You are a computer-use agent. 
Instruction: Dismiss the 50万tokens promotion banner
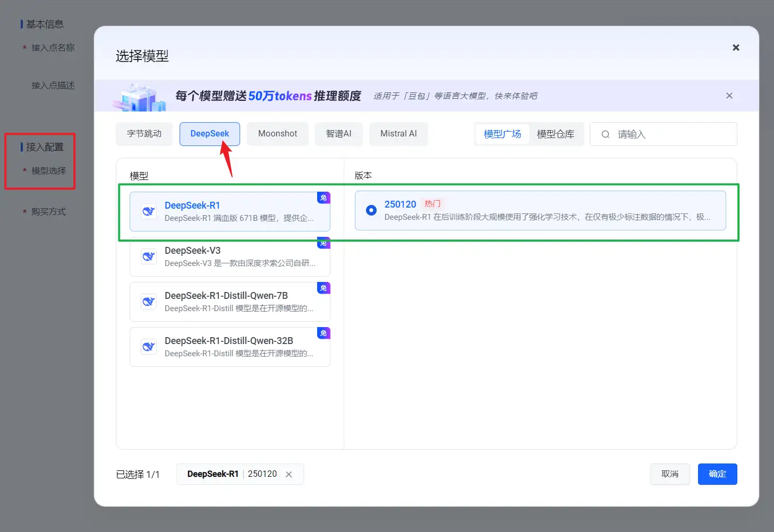click(x=729, y=96)
